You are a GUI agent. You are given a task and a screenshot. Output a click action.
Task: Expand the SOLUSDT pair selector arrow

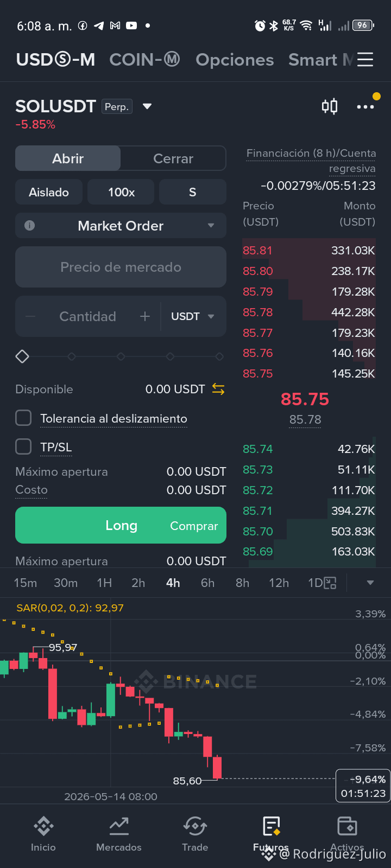point(147,106)
